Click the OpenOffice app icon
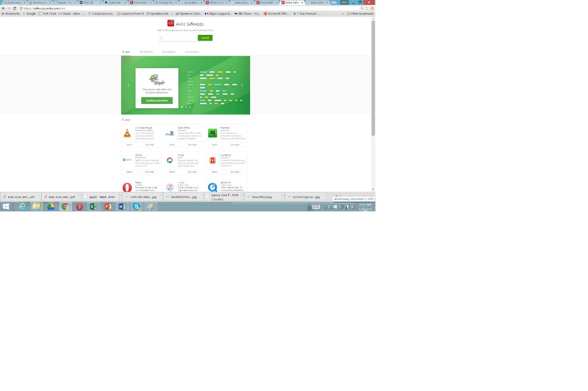588x391 pixels. [x=170, y=133]
